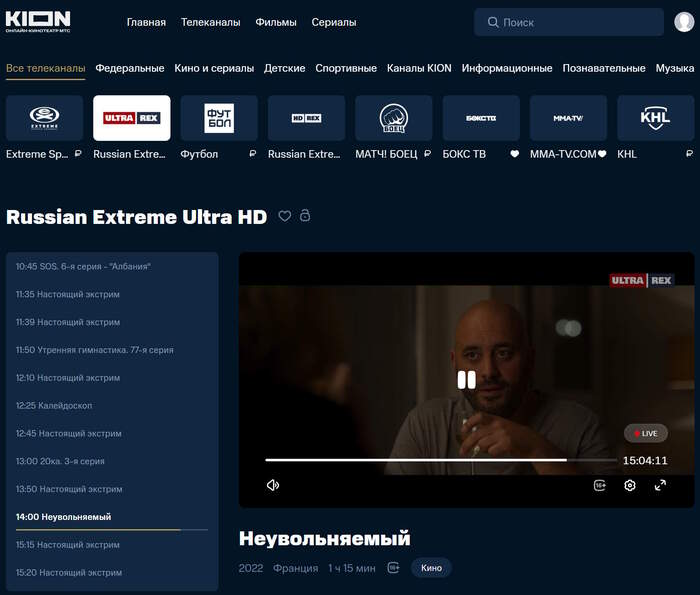
Task: Select the Все телеканалы tab
Action: (x=46, y=68)
